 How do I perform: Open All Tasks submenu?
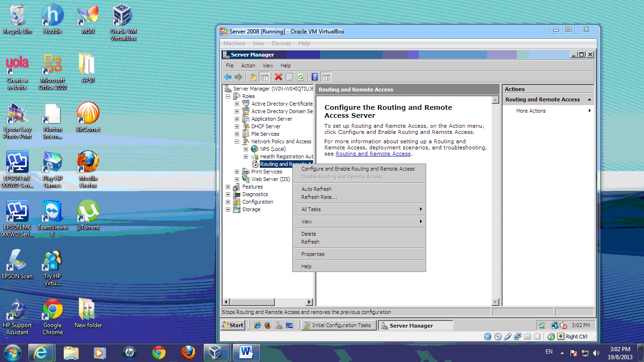359,209
